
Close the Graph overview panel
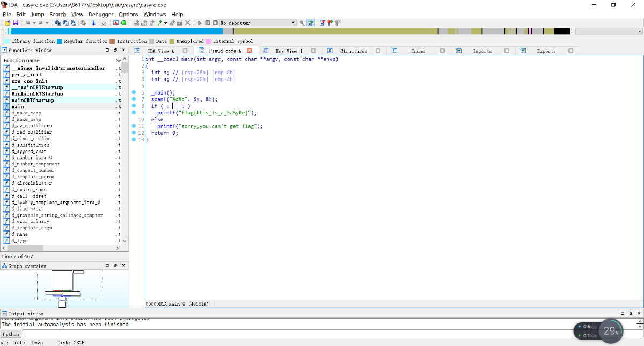125,265
